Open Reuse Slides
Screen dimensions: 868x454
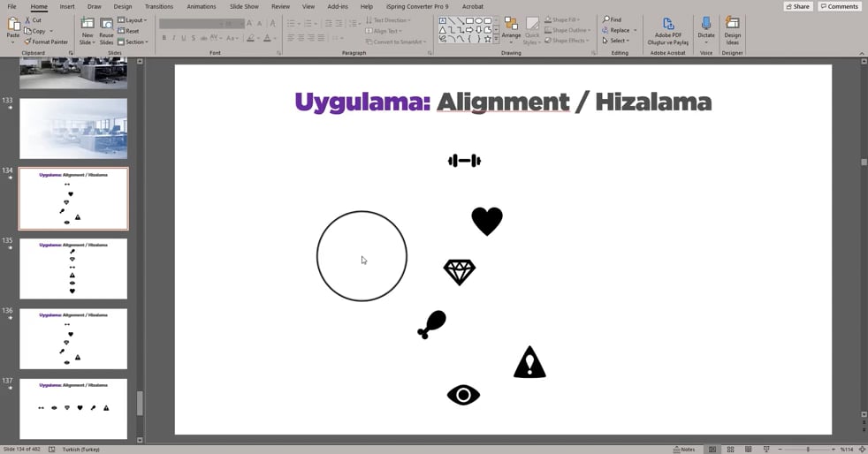coord(106,31)
